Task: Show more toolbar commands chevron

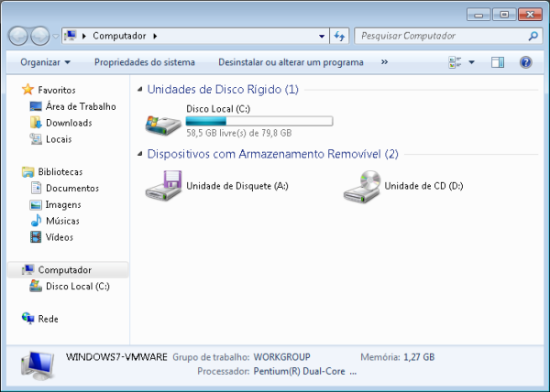Action: (x=384, y=62)
